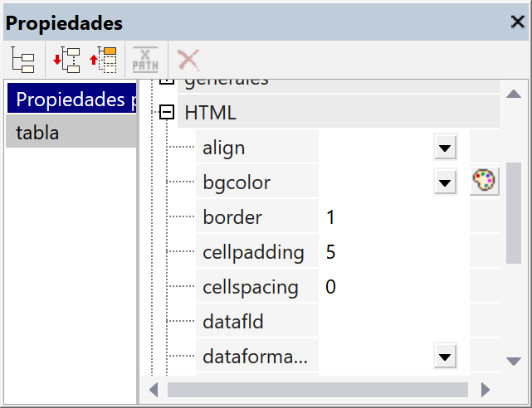The image size is (532, 408).
Task: Open the bgcolor dropdown list
Action: [x=446, y=183]
